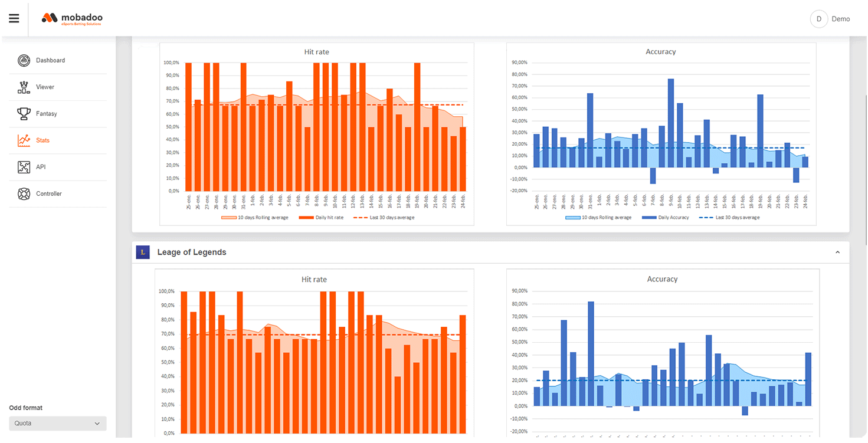Click the lower Hit rate chart title
Viewport: 868px width, 443px height.
[x=314, y=280]
